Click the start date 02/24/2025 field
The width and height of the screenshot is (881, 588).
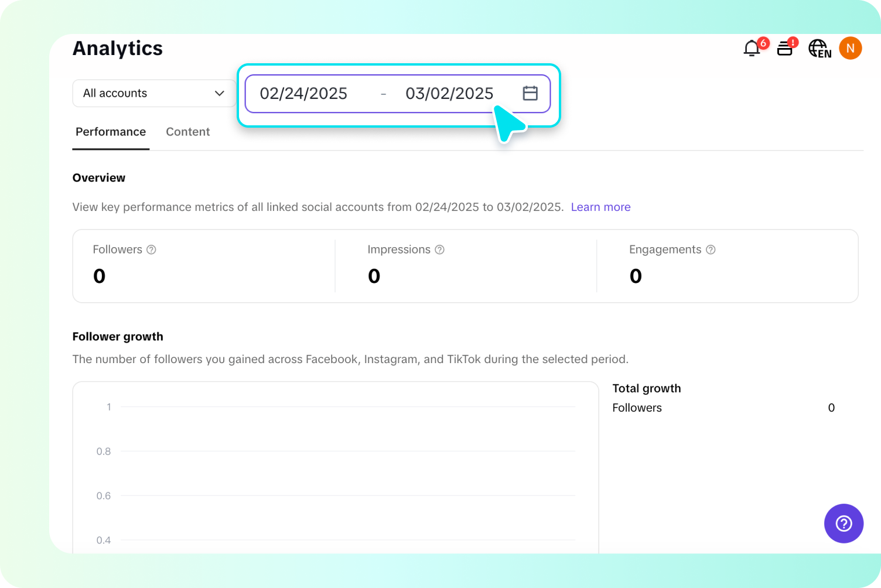[x=304, y=94]
